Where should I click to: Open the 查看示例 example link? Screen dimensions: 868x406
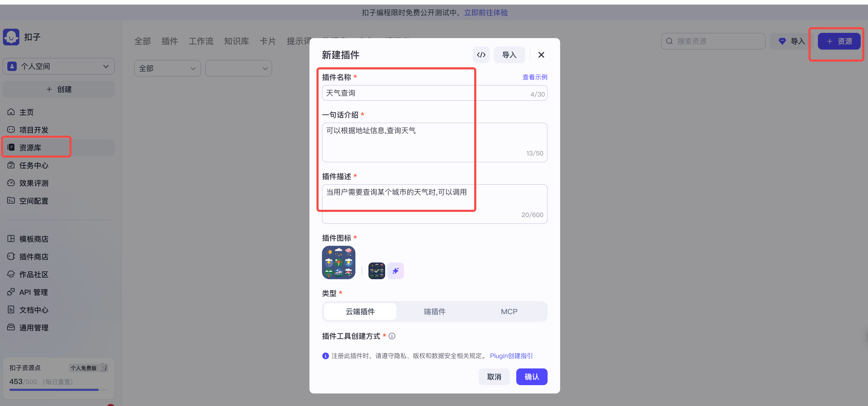click(535, 77)
